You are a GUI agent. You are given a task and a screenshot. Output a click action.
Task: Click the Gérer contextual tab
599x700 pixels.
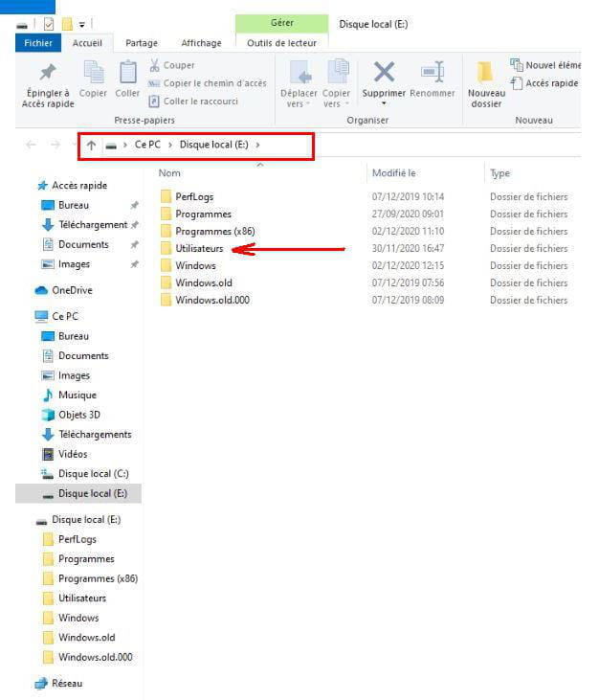282,23
